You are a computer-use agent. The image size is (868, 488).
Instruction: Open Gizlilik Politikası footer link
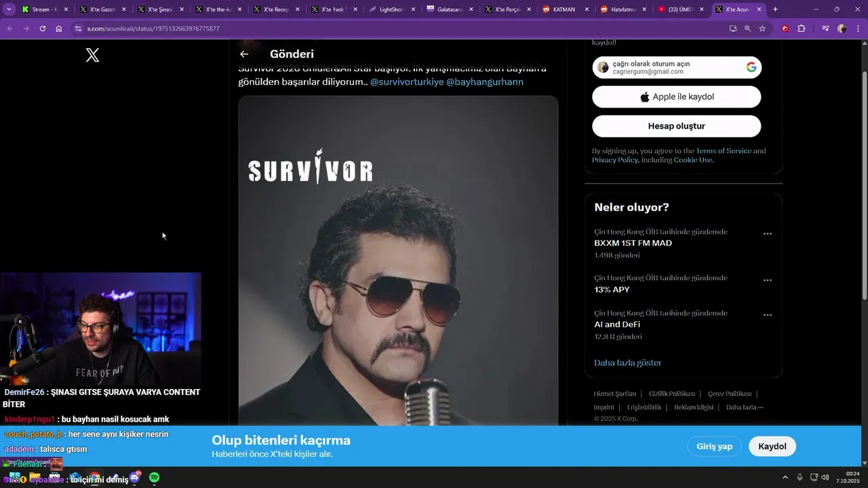point(672,394)
